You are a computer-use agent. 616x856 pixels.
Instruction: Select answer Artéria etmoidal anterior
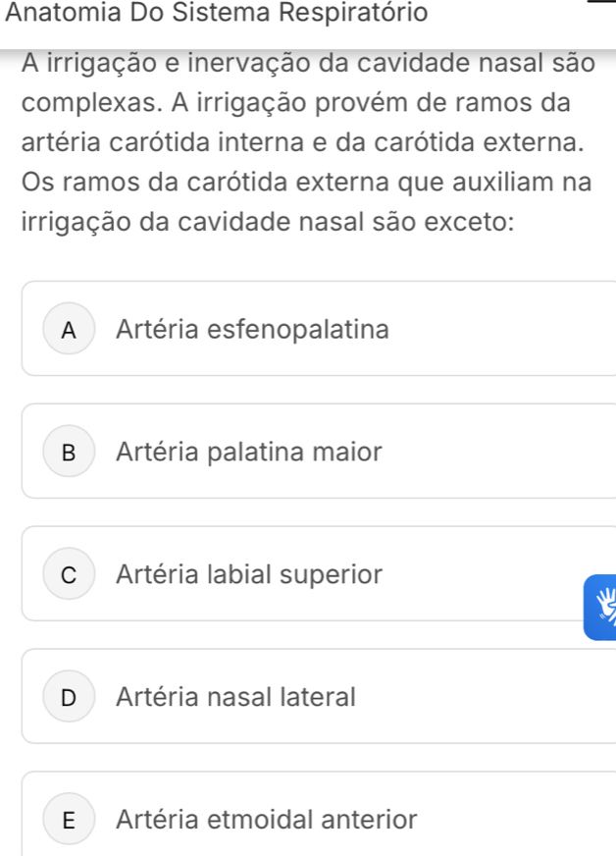(x=266, y=819)
